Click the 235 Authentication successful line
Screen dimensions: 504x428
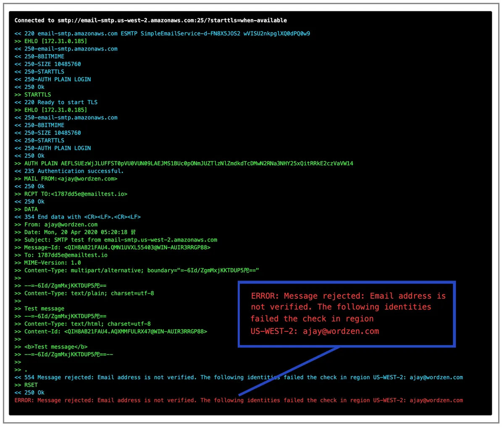click(x=69, y=171)
